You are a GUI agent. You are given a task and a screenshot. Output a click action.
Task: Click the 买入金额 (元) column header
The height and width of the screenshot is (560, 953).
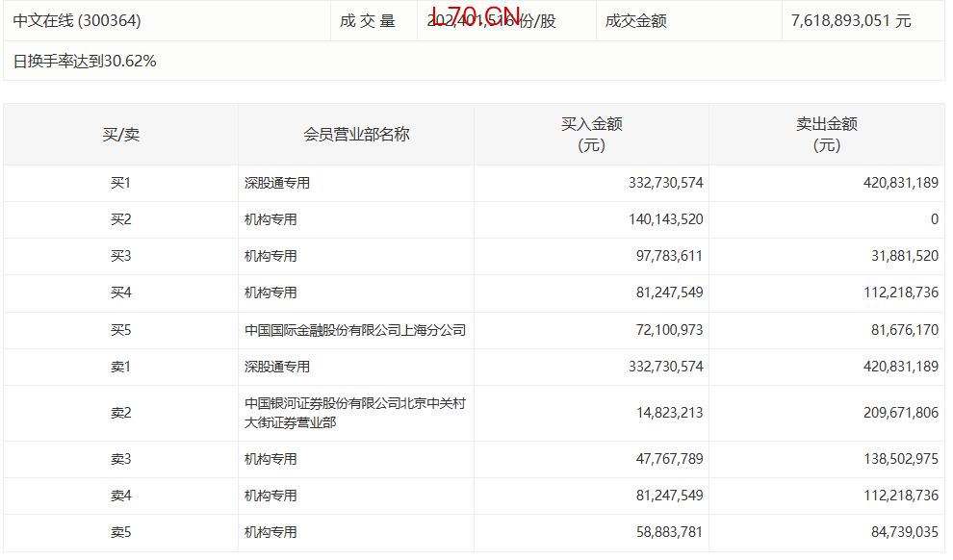(591, 135)
